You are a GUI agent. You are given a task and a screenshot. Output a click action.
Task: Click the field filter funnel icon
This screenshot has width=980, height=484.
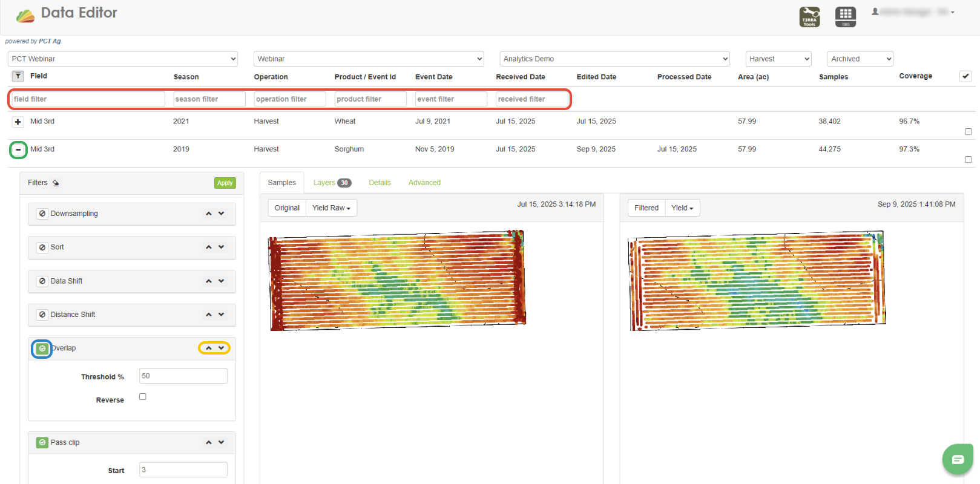point(18,76)
